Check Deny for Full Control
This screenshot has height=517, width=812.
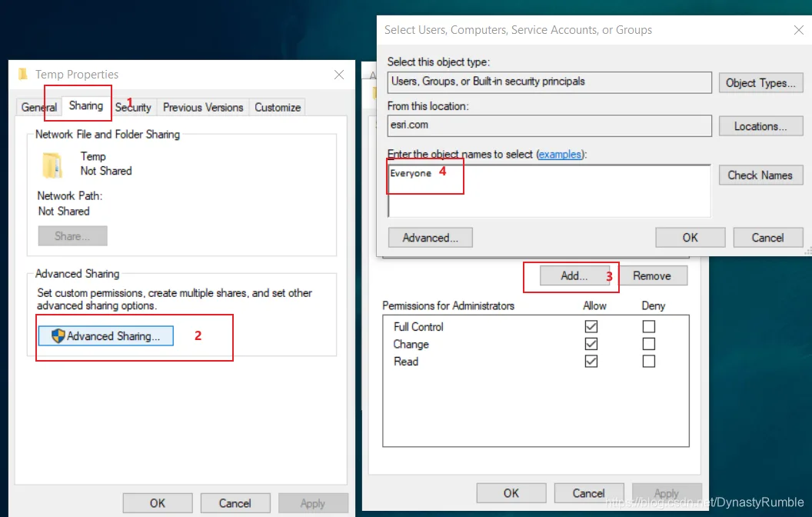coord(649,326)
